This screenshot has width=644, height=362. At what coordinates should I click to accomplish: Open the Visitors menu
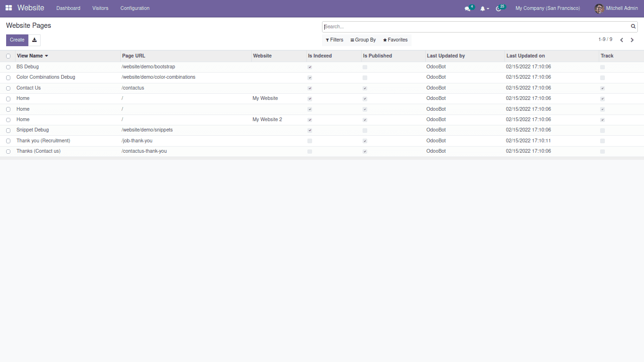coord(100,8)
